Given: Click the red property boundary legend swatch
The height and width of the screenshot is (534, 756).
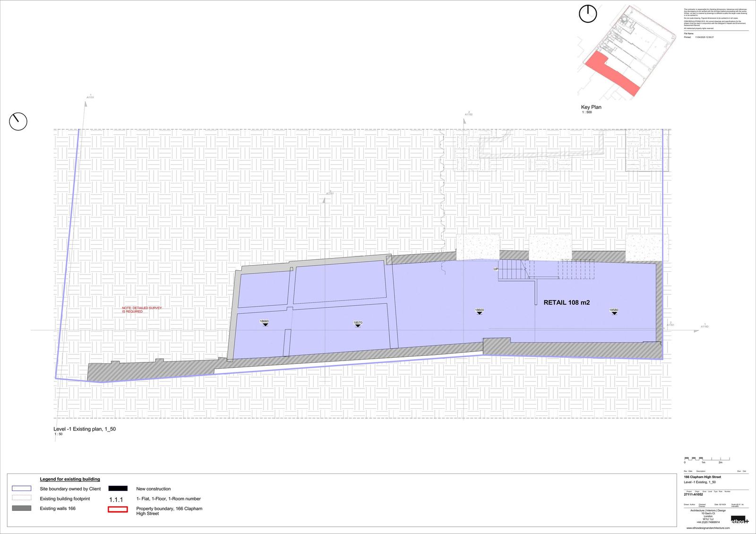Looking at the screenshot, I should (118, 509).
